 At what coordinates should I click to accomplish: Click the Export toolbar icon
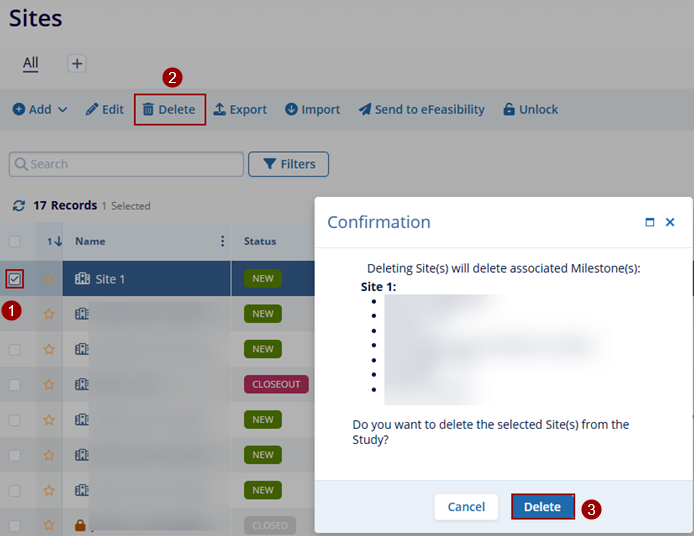click(x=220, y=110)
